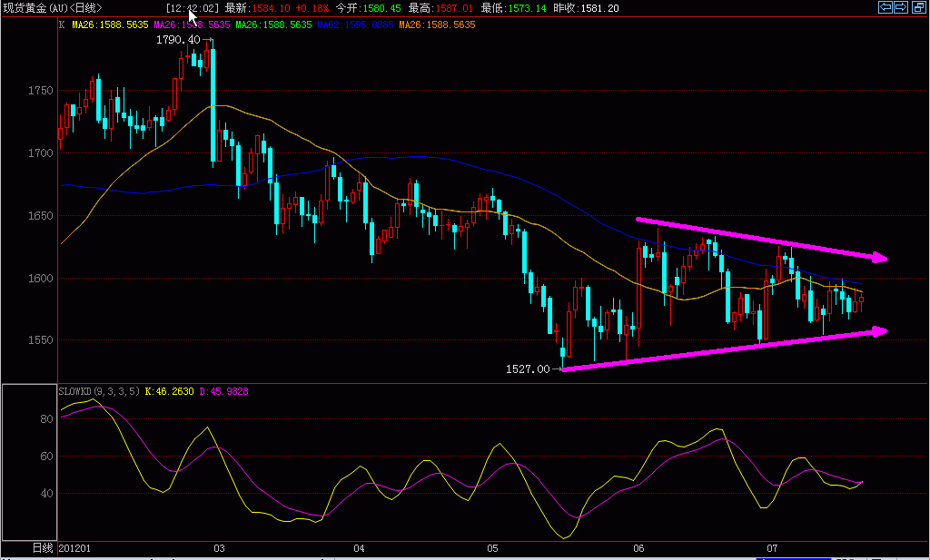Image resolution: width=930 pixels, height=560 pixels.
Task: Click the 60 level on SLOWKD axis
Action: tap(47, 457)
